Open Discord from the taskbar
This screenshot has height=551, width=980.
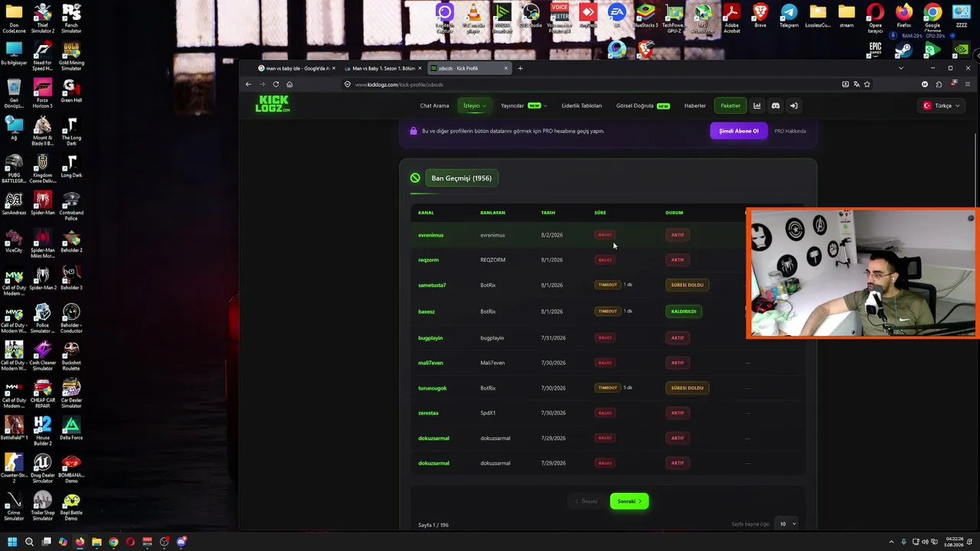tap(181, 542)
